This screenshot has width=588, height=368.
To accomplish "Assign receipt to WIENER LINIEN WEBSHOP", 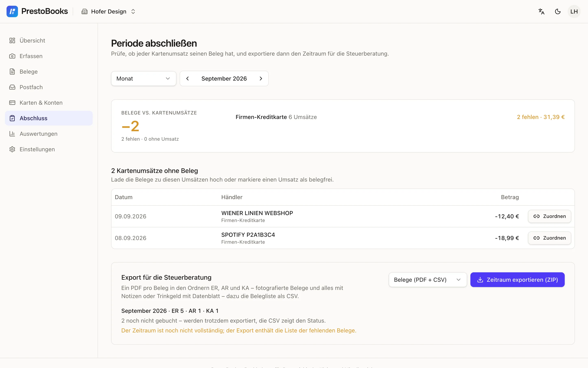I will coord(549,216).
